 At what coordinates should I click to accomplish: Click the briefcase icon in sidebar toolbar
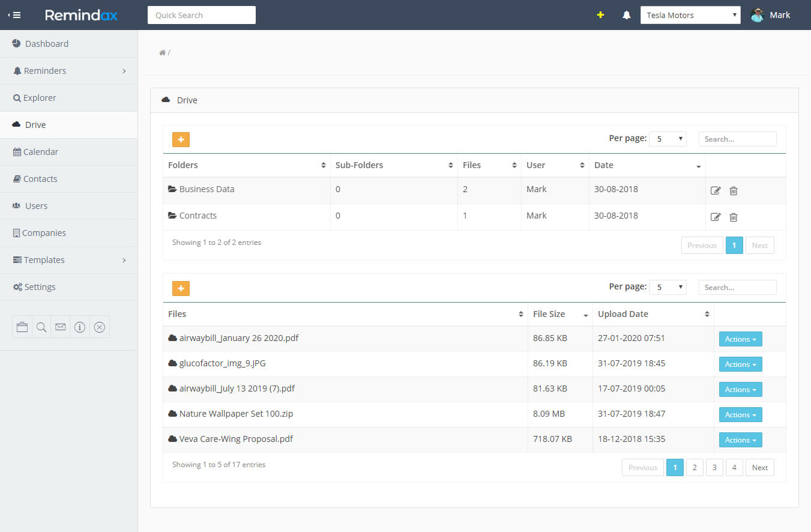(22, 327)
